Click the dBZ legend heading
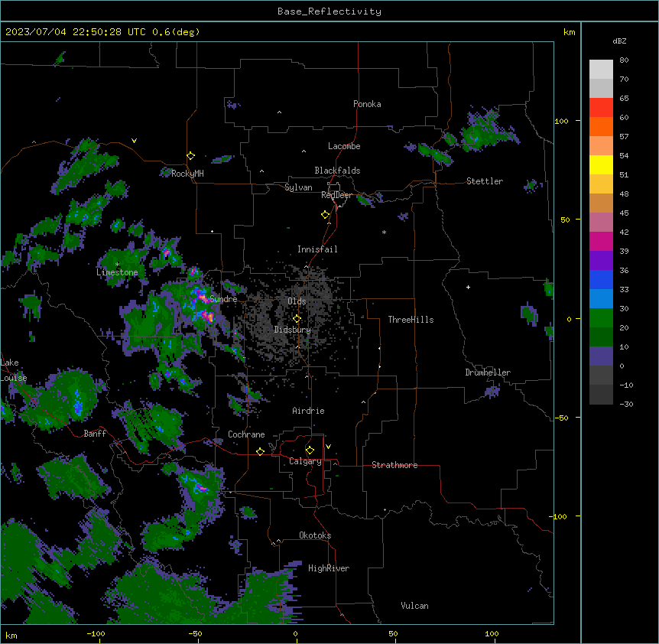The image size is (659, 644). [x=619, y=41]
